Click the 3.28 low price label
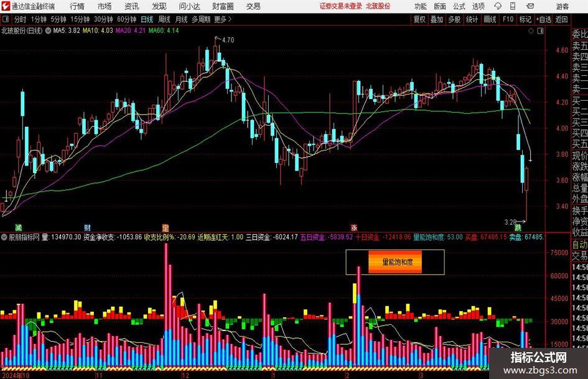588x379 pixels. pos(510,222)
